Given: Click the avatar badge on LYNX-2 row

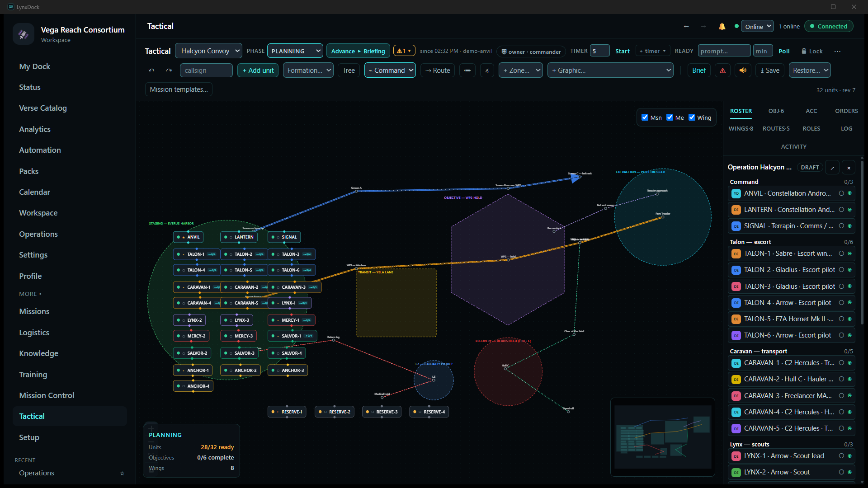Looking at the screenshot, I should coord(736,472).
